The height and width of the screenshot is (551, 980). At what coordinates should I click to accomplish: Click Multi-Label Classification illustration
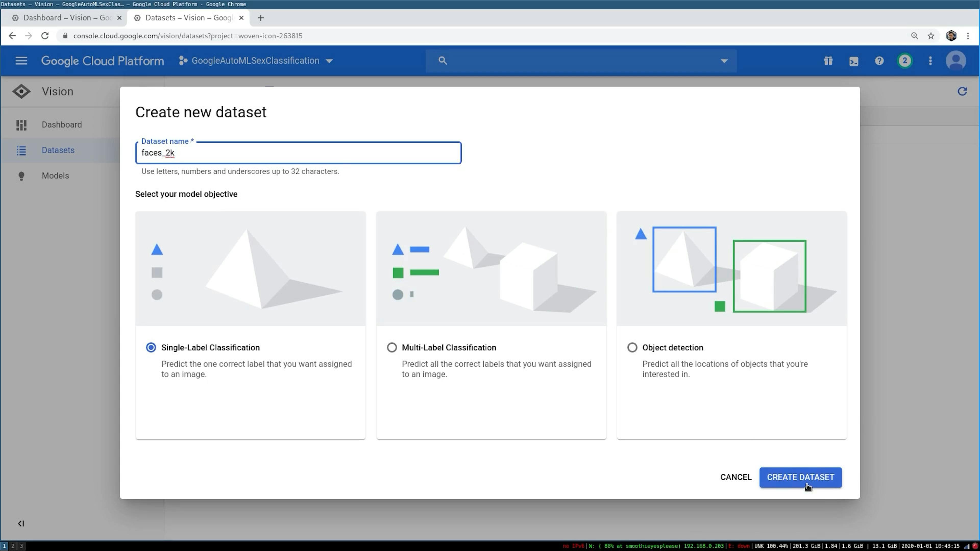click(491, 268)
